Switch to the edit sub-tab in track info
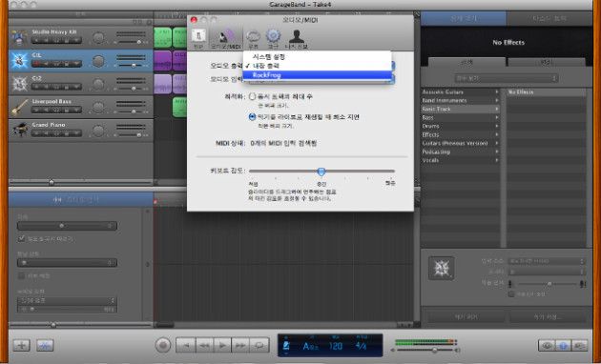The height and width of the screenshot is (364, 601). point(547,62)
